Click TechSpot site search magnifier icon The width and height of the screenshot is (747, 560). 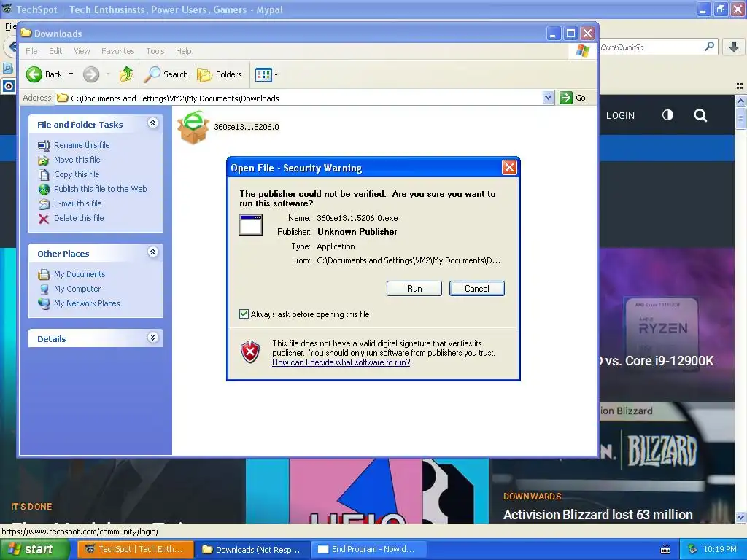coord(700,115)
